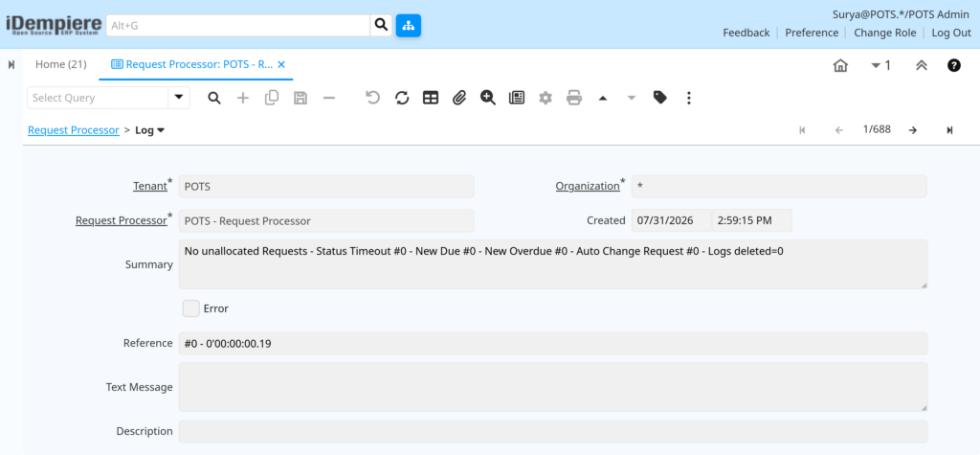This screenshot has width=980, height=455.
Task: Collapse header with double chevron icon
Action: 922,65
